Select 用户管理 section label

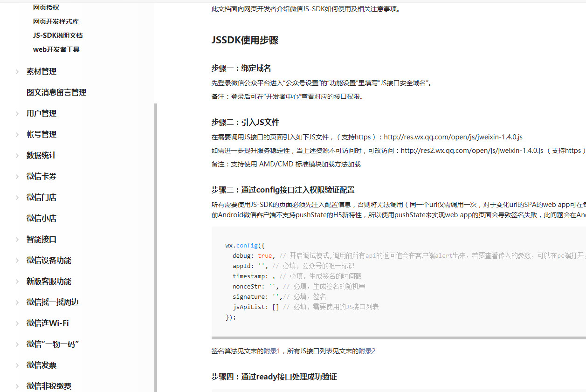(41, 113)
